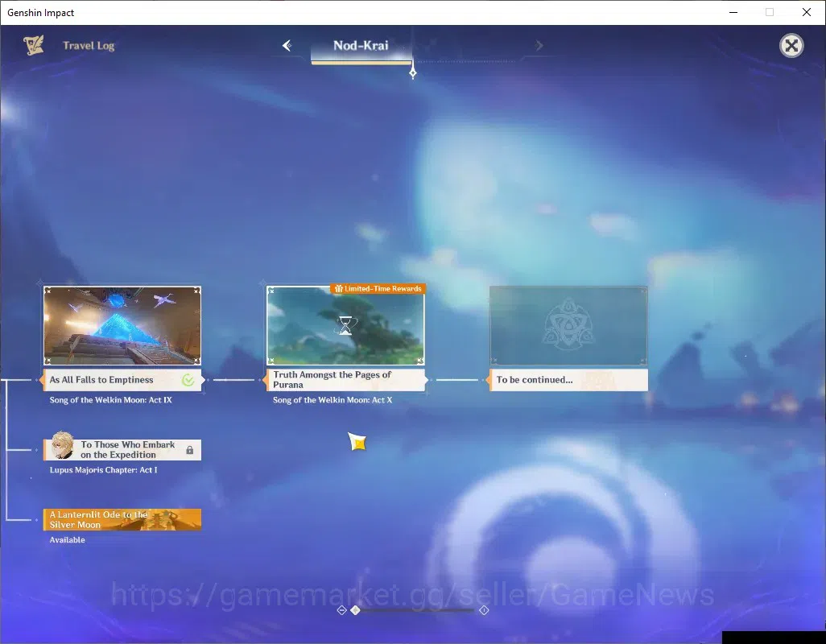Image resolution: width=826 pixels, height=644 pixels.
Task: Click Song of the Welkin Moon: Act IX text
Action: [110, 400]
